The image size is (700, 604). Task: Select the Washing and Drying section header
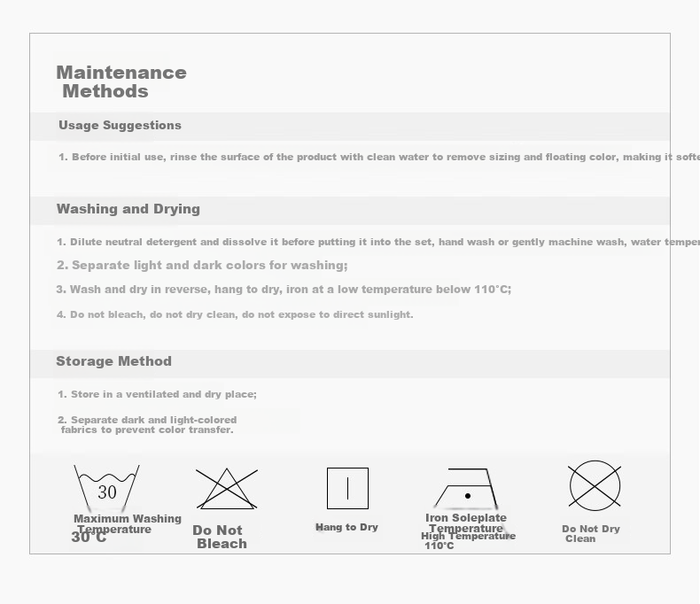click(128, 209)
